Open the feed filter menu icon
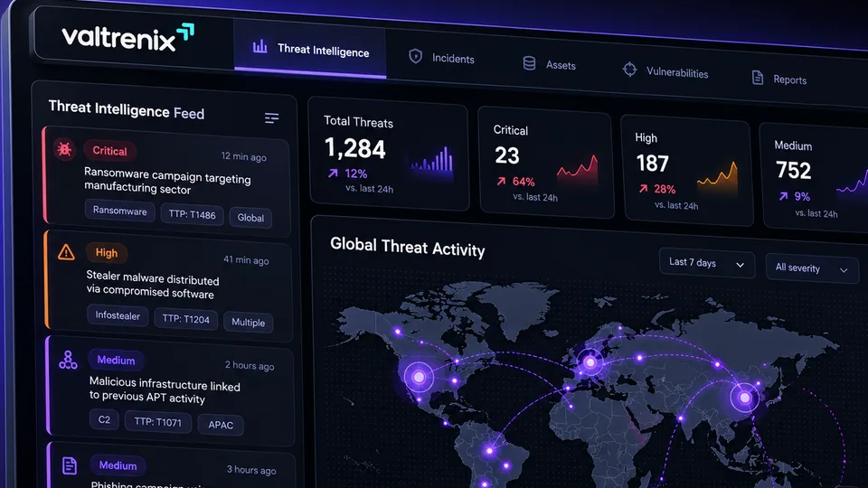The width and height of the screenshot is (868, 488). [271, 117]
